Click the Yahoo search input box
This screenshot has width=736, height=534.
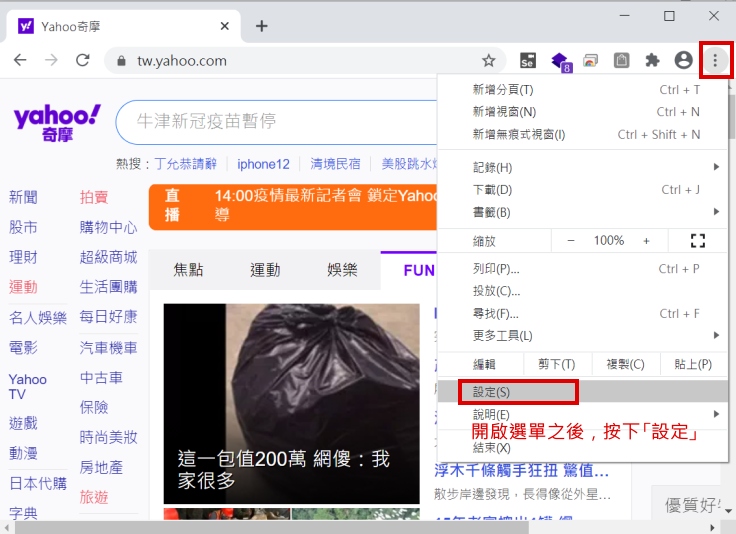pyautogui.click(x=277, y=122)
